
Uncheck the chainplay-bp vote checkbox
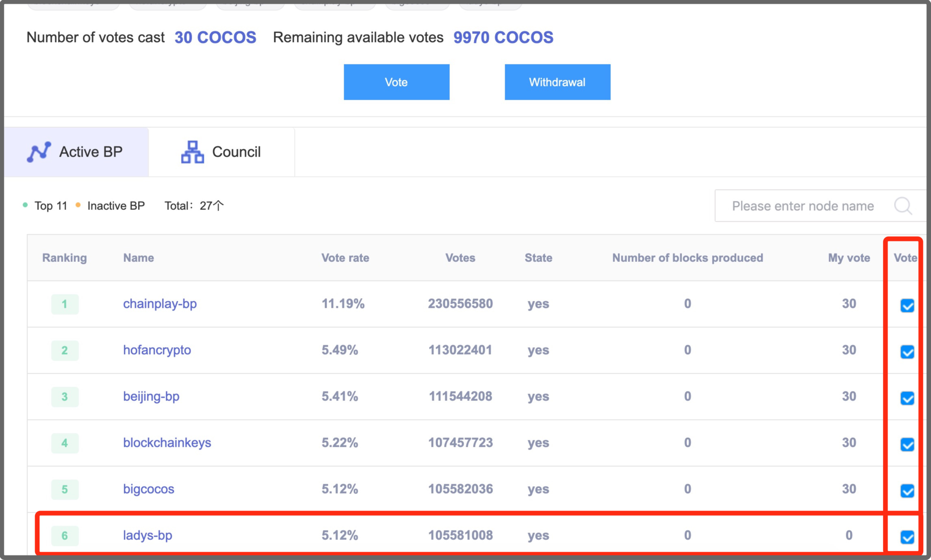click(907, 305)
